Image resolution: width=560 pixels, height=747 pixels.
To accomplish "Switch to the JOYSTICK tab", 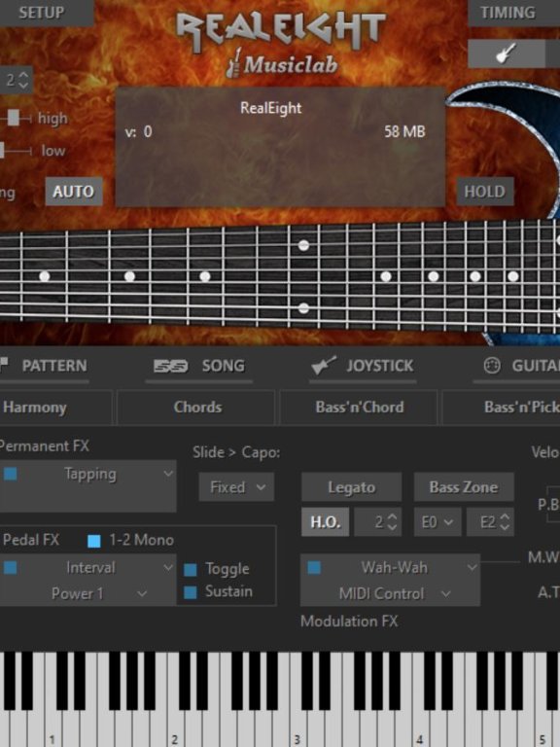I will (379, 366).
